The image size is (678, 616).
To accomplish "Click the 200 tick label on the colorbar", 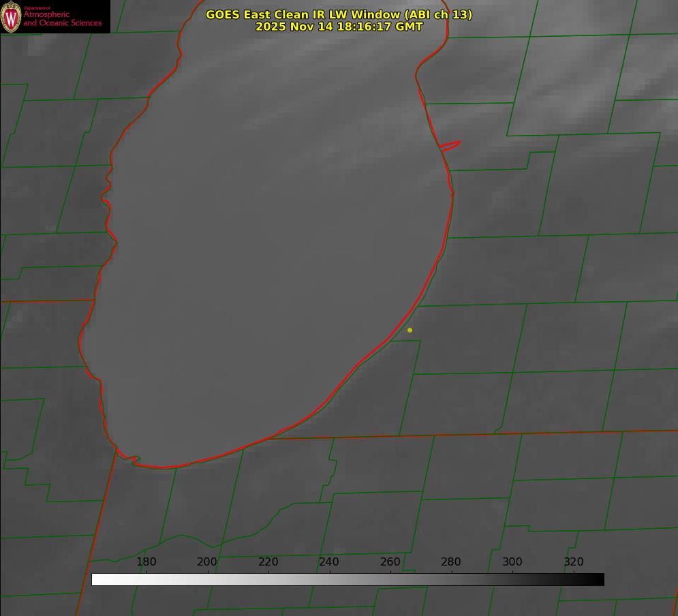I will tap(207, 562).
